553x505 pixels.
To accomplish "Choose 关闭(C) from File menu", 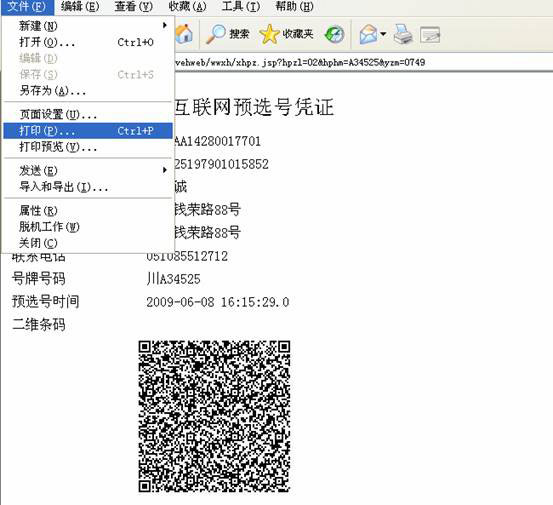I will pyautogui.click(x=88, y=243).
